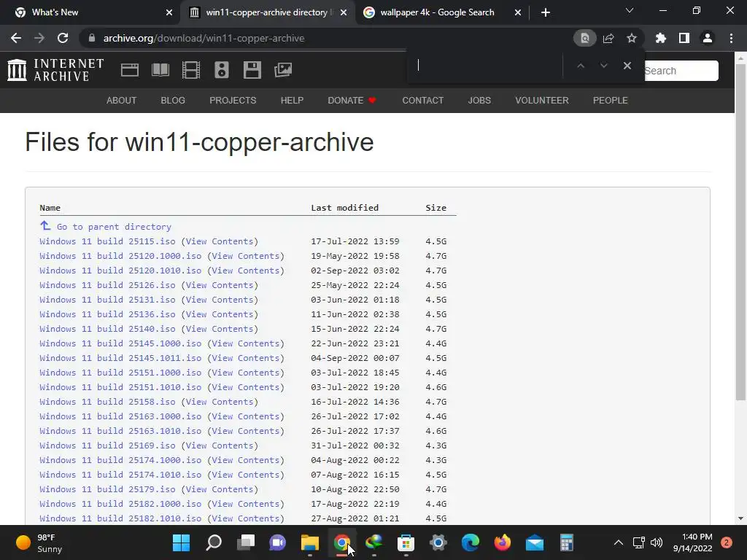This screenshot has width=747, height=560.
Task: Download Windows 11 build 25140.iso
Action: click(x=107, y=329)
